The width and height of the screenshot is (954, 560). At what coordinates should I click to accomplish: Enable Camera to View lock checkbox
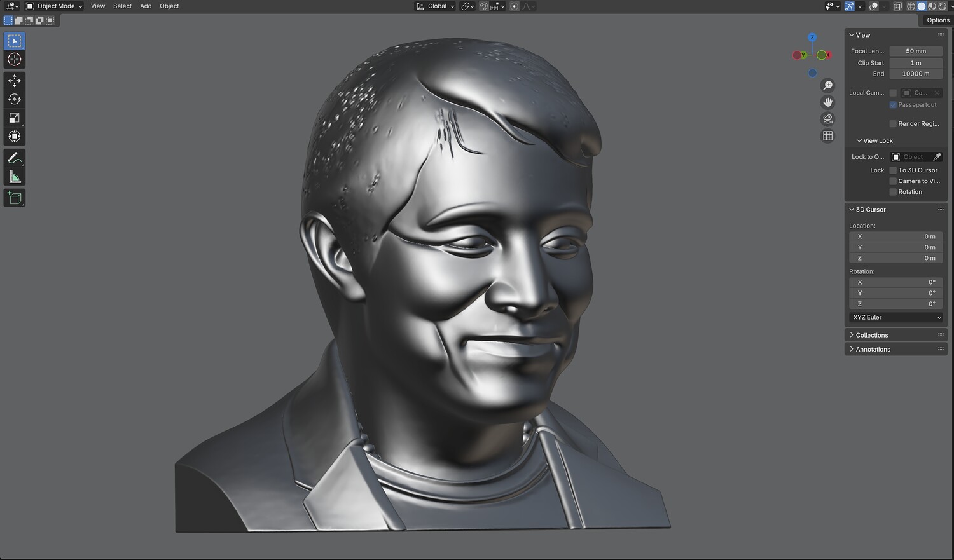893,181
